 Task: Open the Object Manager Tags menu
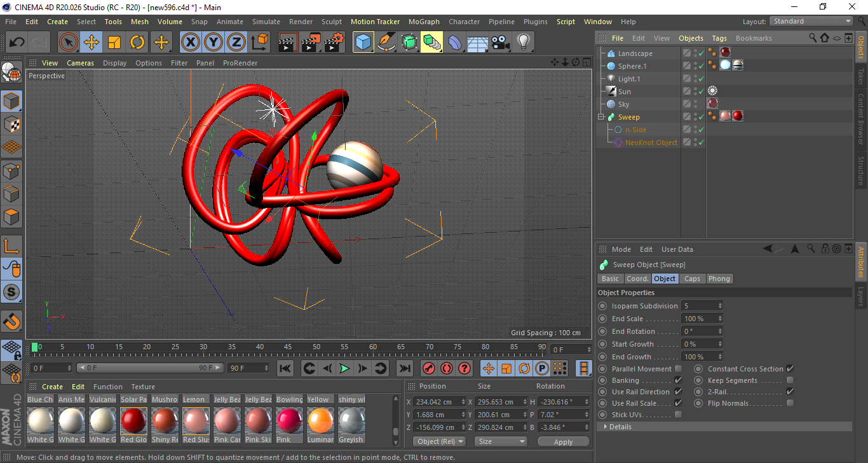point(719,38)
